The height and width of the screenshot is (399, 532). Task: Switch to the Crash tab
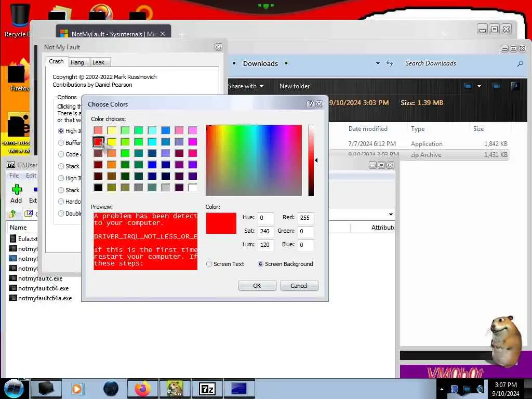click(56, 61)
